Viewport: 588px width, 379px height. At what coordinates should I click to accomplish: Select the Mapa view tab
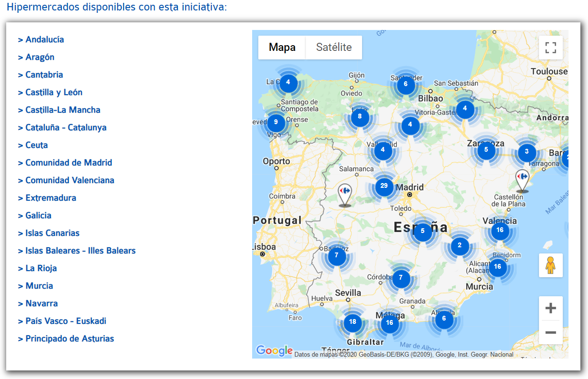[x=282, y=48]
